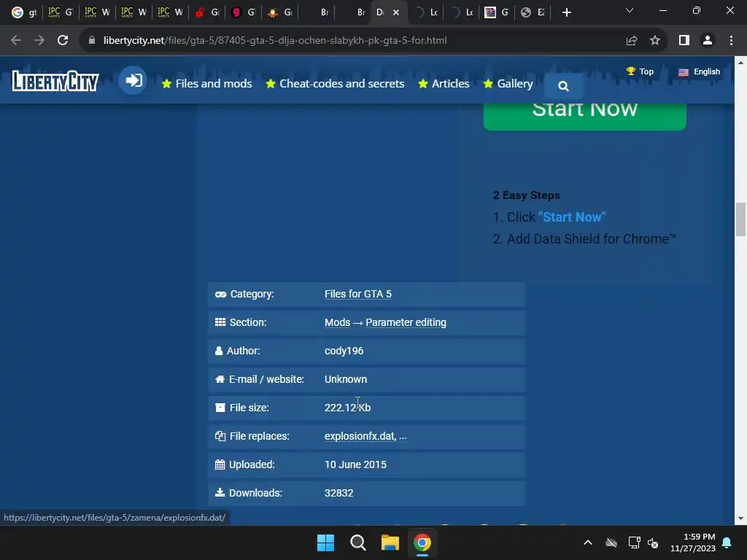
Task: Open Files and mods menu
Action: click(206, 84)
